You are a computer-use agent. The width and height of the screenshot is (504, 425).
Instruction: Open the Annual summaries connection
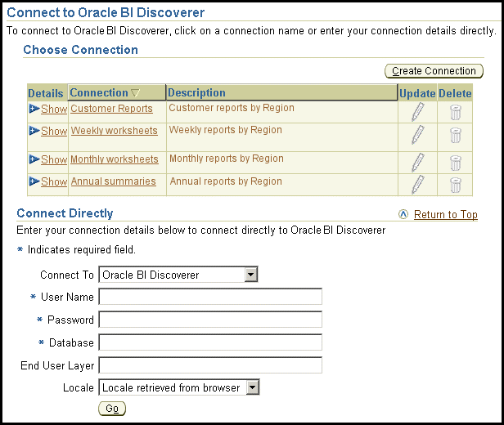[113, 181]
